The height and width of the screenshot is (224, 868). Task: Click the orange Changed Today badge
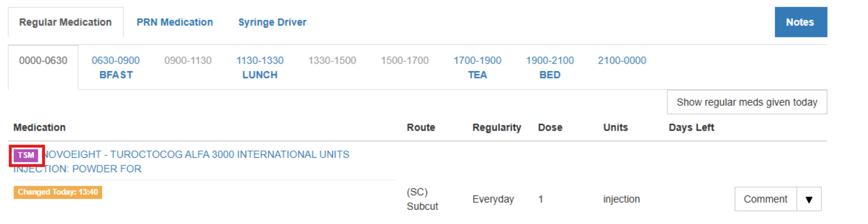58,192
